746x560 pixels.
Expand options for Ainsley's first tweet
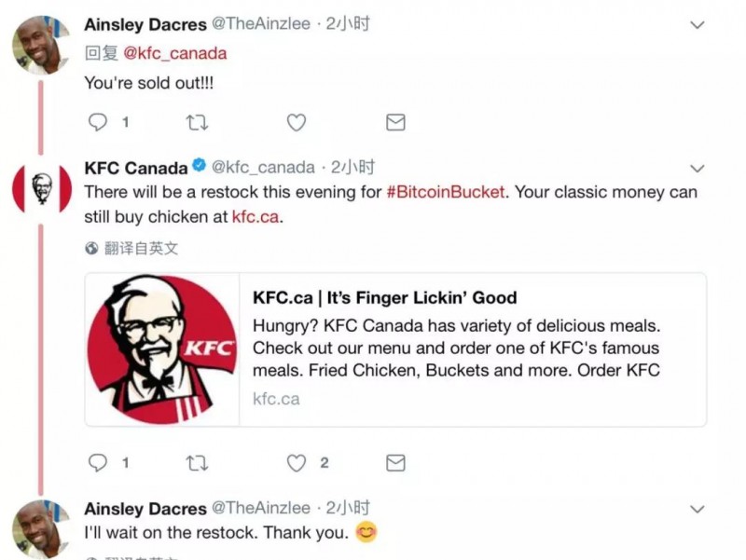697,25
